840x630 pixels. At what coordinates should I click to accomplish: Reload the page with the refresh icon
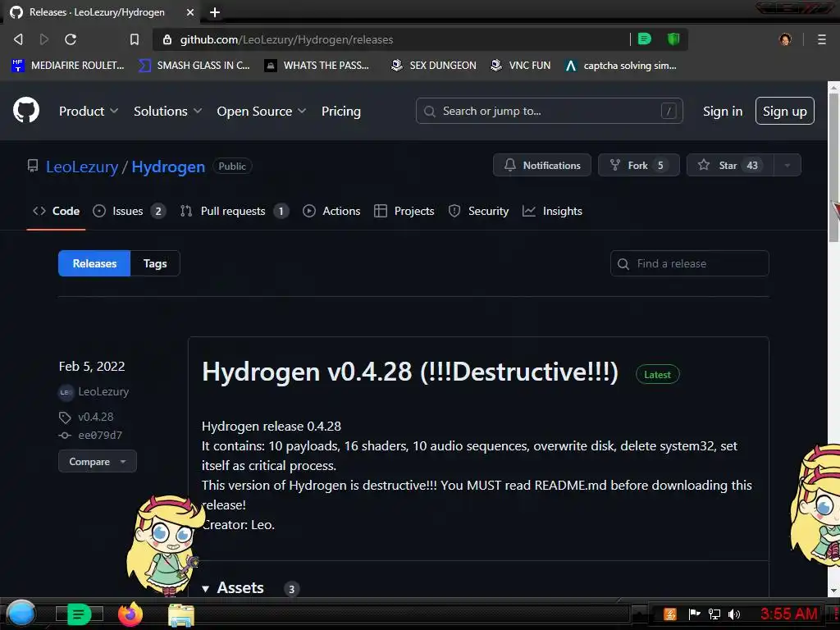tap(71, 39)
